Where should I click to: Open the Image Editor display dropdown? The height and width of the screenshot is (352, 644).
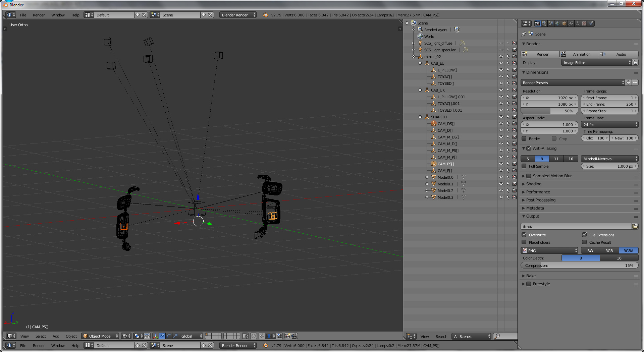pyautogui.click(x=596, y=63)
